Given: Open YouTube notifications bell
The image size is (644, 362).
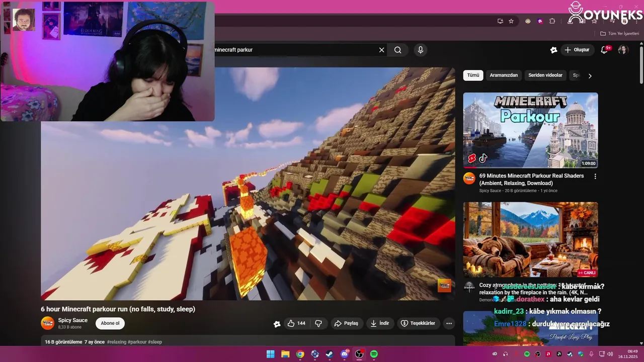Looking at the screenshot, I should (x=605, y=50).
